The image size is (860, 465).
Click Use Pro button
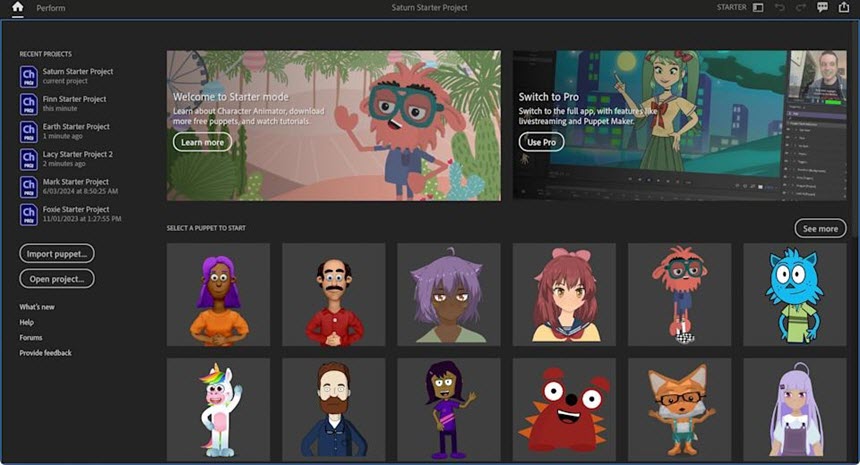[x=541, y=142]
